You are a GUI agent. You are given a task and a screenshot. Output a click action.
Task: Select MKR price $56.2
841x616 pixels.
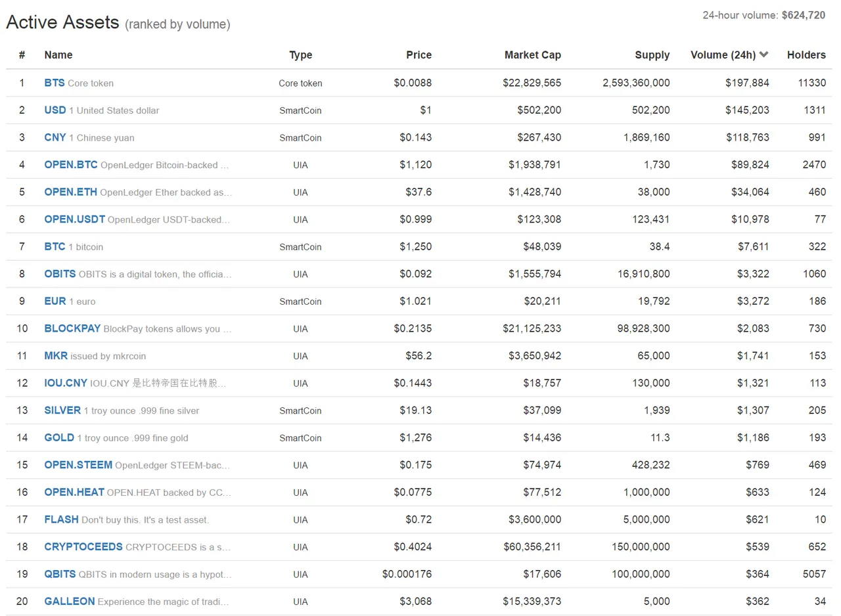coord(419,356)
